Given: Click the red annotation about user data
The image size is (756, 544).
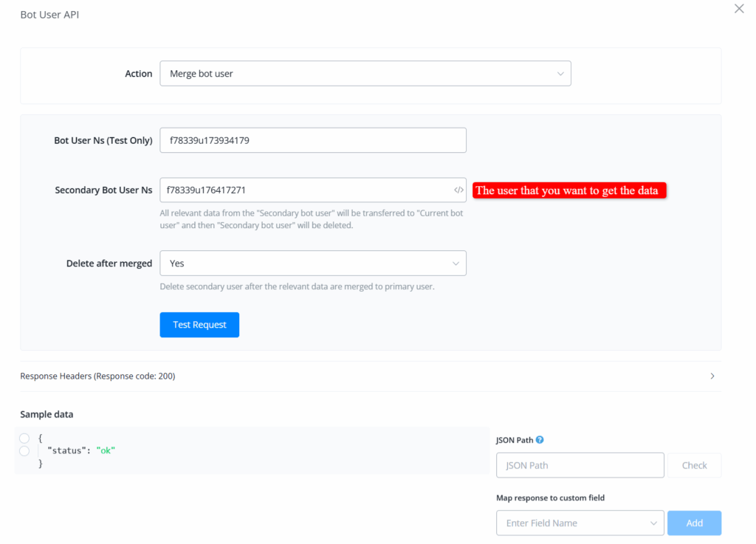Looking at the screenshot, I should pyautogui.click(x=568, y=191).
